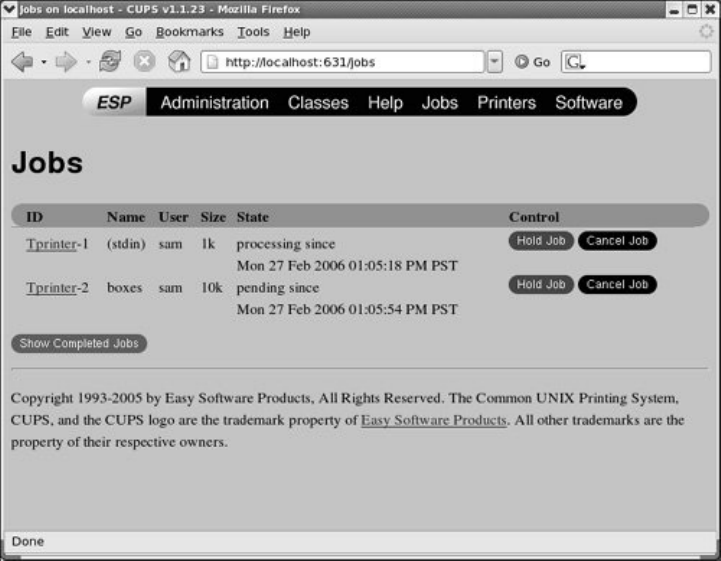This screenshot has width=721, height=561.
Task: Click the Name column header
Action: [x=126, y=217]
